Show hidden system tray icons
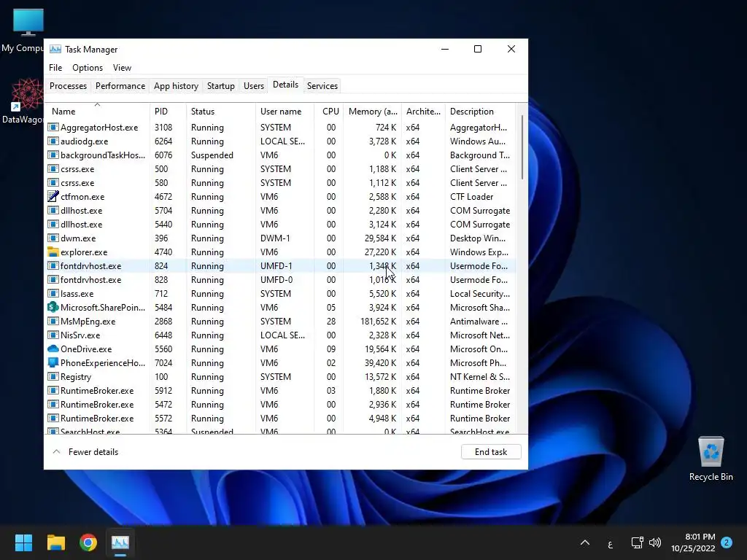Image resolution: width=747 pixels, height=560 pixels. click(585, 542)
